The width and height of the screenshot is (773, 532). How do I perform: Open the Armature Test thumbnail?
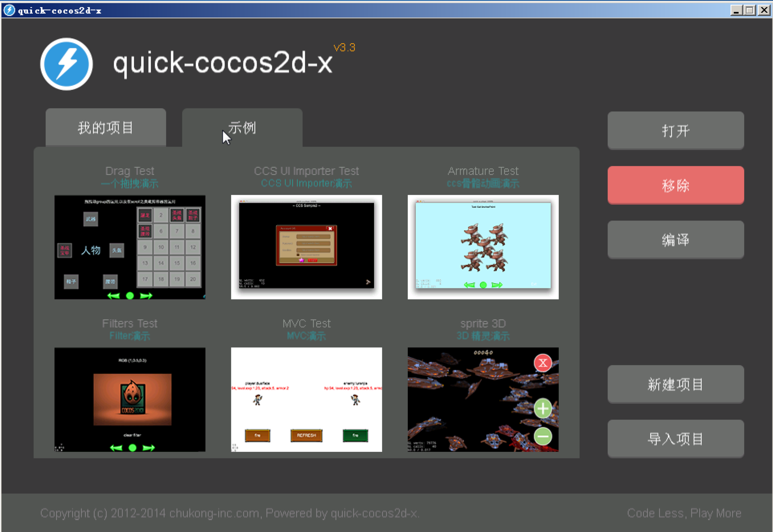point(483,247)
